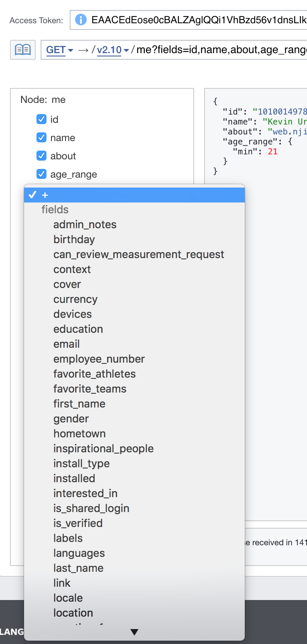Open the documentation book icon
This screenshot has height=644, width=307.
[23, 50]
